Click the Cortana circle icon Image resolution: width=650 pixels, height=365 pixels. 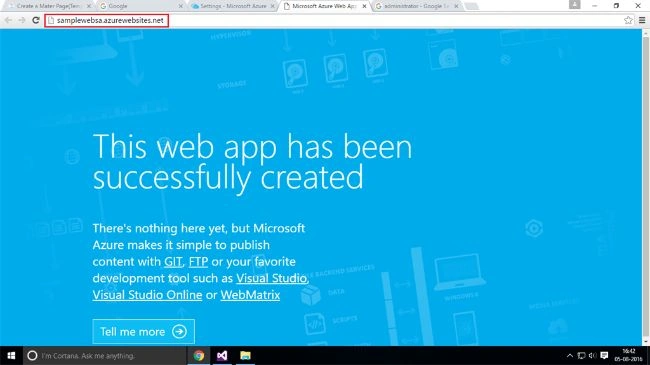tap(32, 355)
